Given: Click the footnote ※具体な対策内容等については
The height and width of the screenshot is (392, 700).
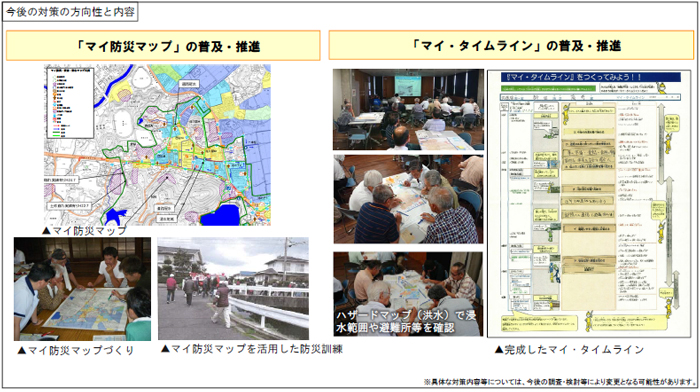Looking at the screenshot, I should click(560, 382).
